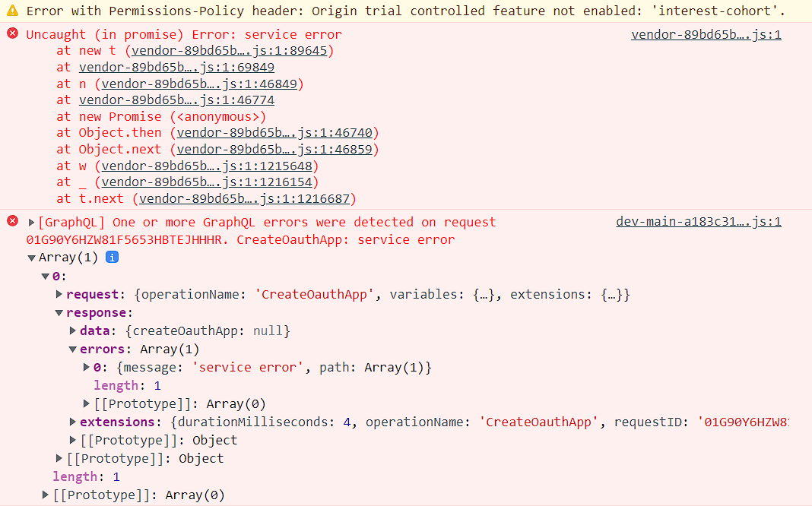Expand the data object showing createOauthApp
The height and width of the screenshot is (506, 812).
(72, 330)
